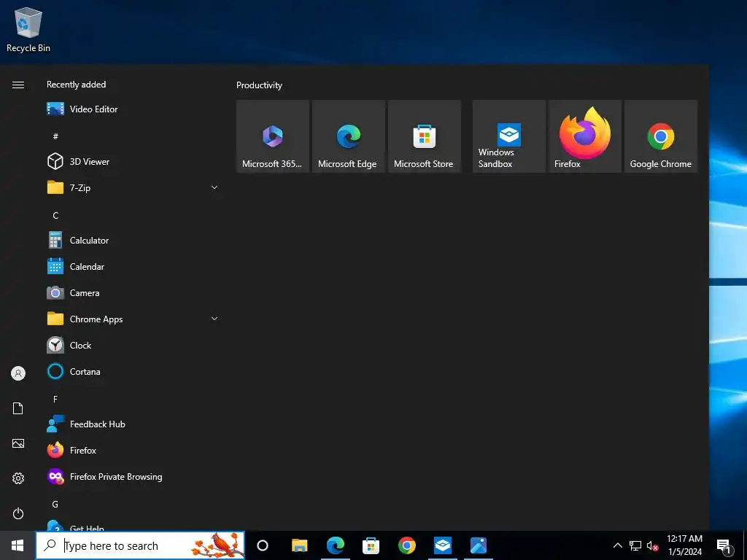The height and width of the screenshot is (560, 747).
Task: Open the Recycle Bin on the desktop
Action: (28, 29)
